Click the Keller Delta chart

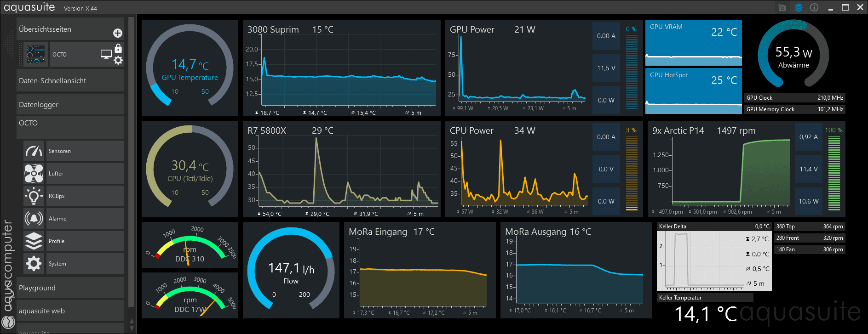click(714, 256)
